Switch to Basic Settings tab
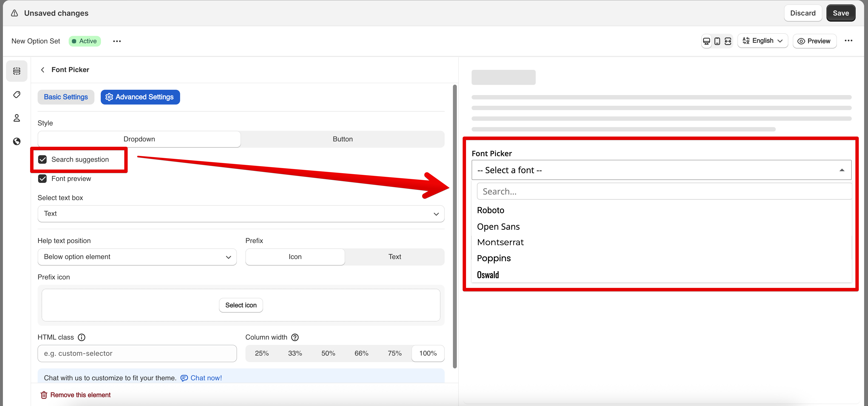Screen dimensions: 868x406 [x=66, y=97]
